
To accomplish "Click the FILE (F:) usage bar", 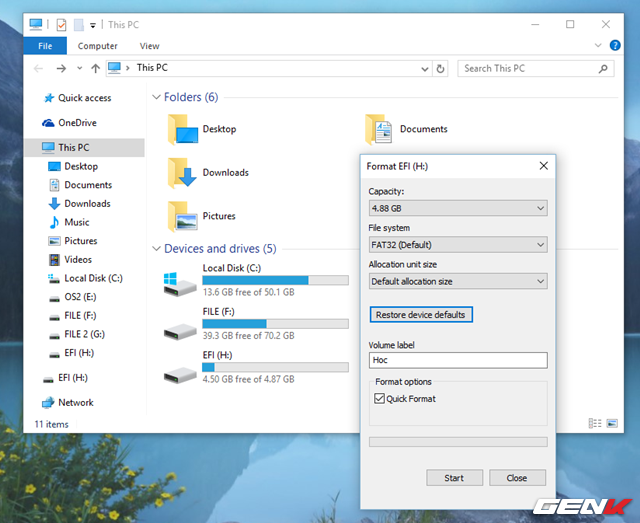I will point(276,324).
